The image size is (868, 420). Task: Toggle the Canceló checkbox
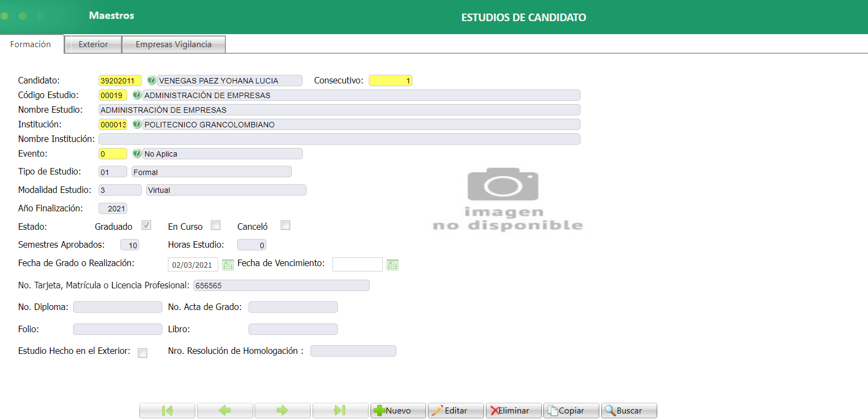click(285, 225)
